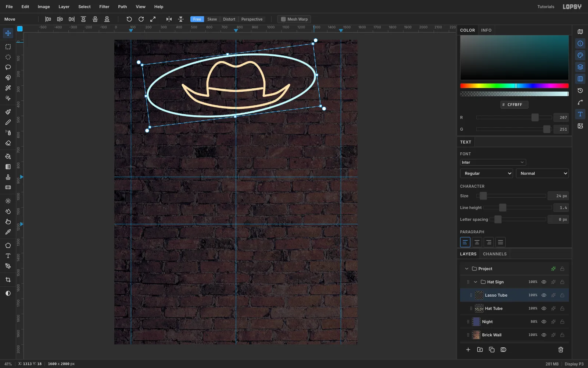Image resolution: width=588 pixels, height=368 pixels.
Task: Add a new layer with plus icon
Action: pyautogui.click(x=468, y=350)
